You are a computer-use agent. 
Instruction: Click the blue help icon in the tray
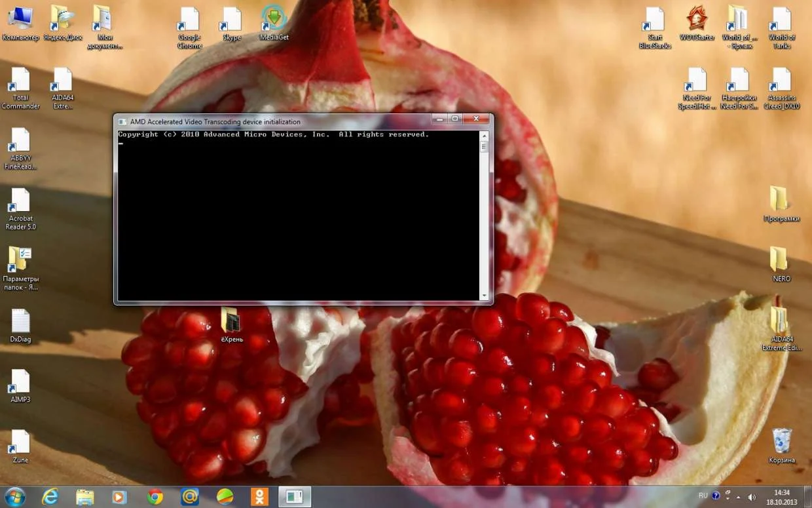[x=716, y=496]
